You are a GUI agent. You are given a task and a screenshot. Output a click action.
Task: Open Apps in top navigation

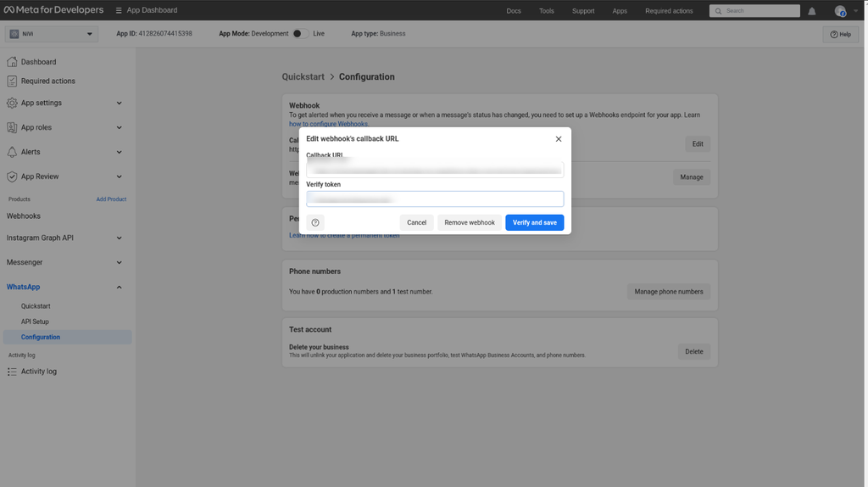[620, 11]
